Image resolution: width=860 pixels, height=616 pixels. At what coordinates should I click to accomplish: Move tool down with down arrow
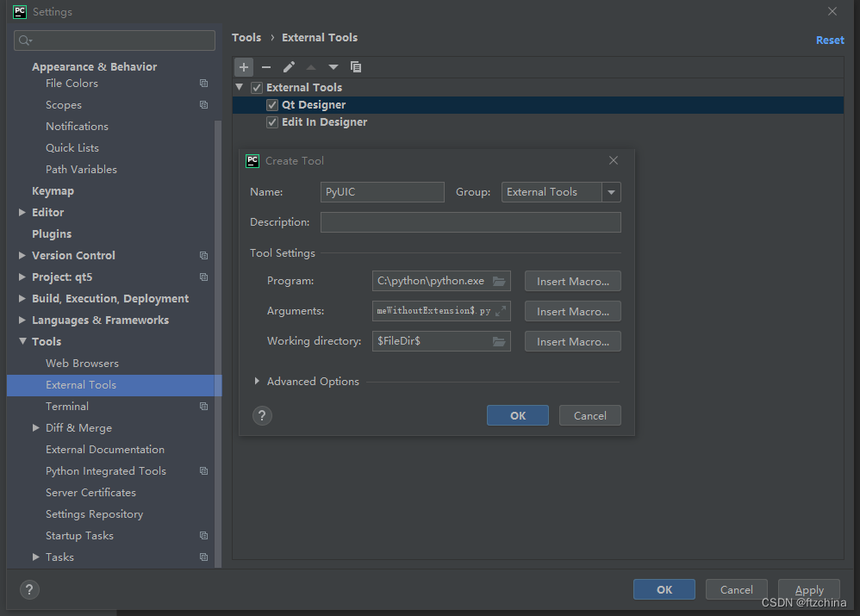[x=333, y=67]
